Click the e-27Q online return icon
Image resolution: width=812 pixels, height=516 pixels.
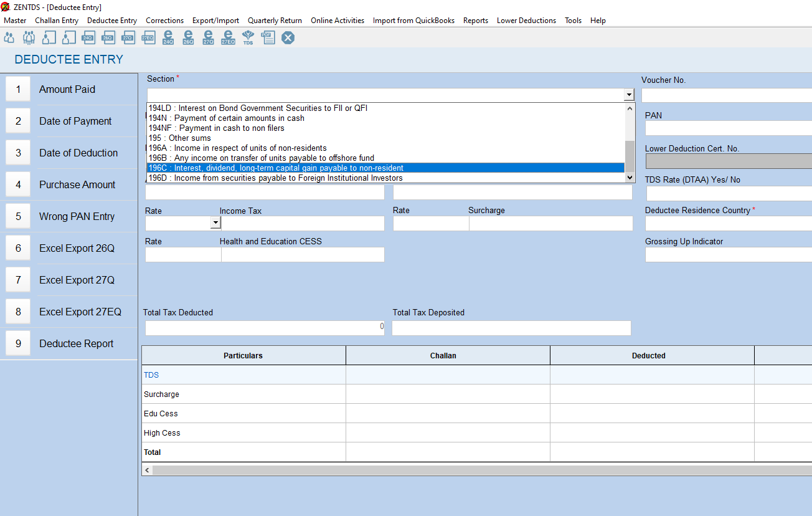pyautogui.click(x=208, y=38)
